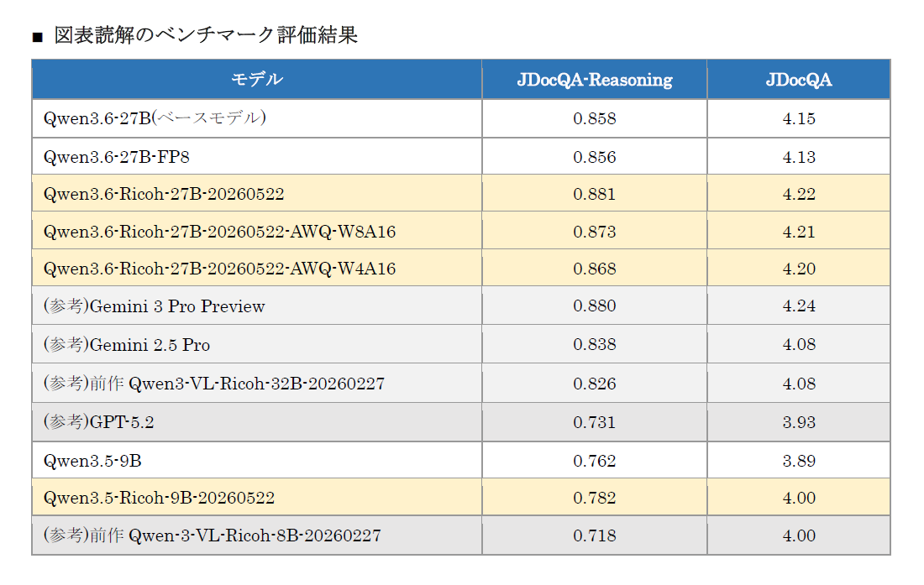
Task: Select the AWQ-W4A16 model name cell
Action: coord(257,269)
